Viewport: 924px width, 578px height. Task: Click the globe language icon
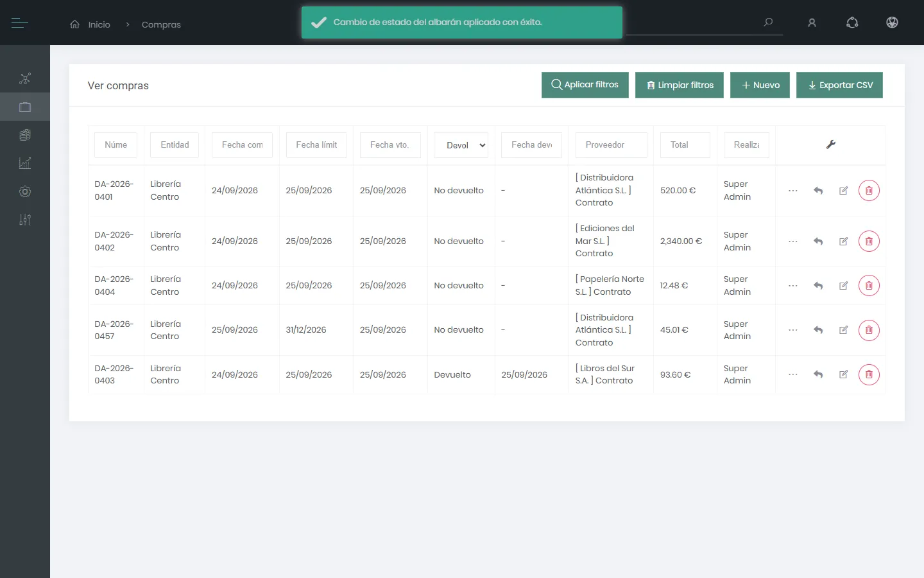(x=892, y=23)
